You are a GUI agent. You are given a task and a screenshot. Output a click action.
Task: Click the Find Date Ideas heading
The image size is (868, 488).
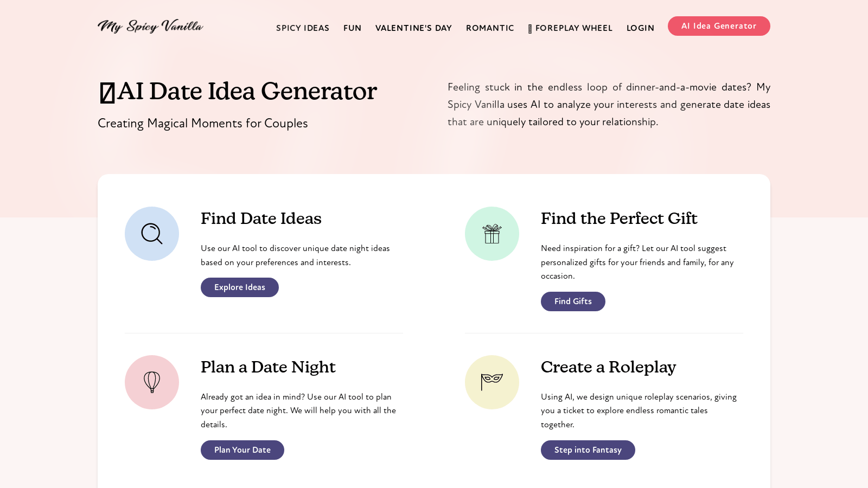click(x=261, y=219)
